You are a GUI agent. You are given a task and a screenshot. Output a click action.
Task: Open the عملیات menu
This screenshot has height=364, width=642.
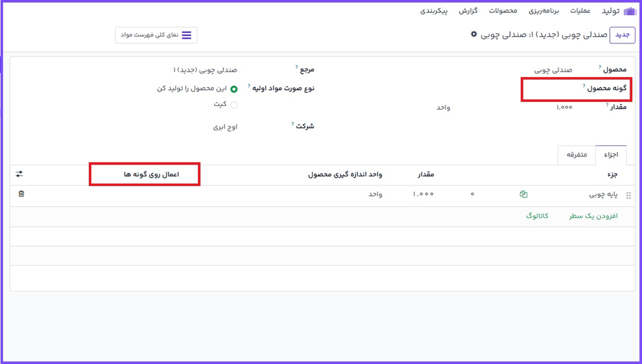(580, 11)
